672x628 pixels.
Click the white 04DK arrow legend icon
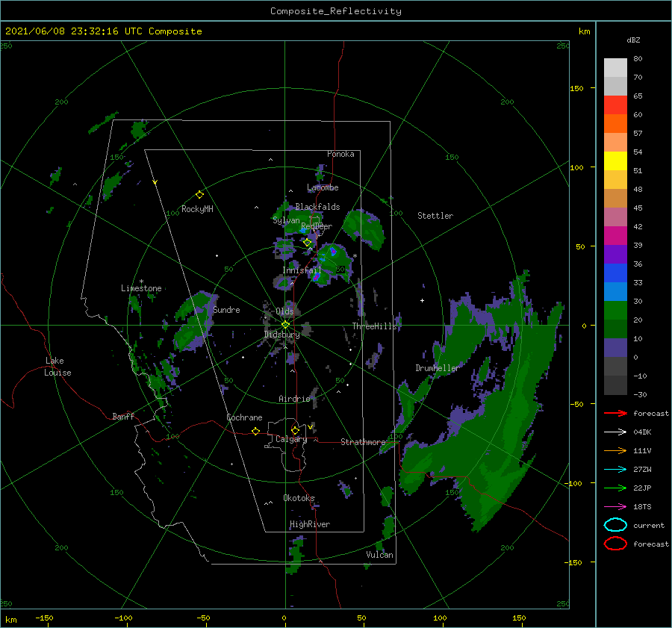point(615,432)
